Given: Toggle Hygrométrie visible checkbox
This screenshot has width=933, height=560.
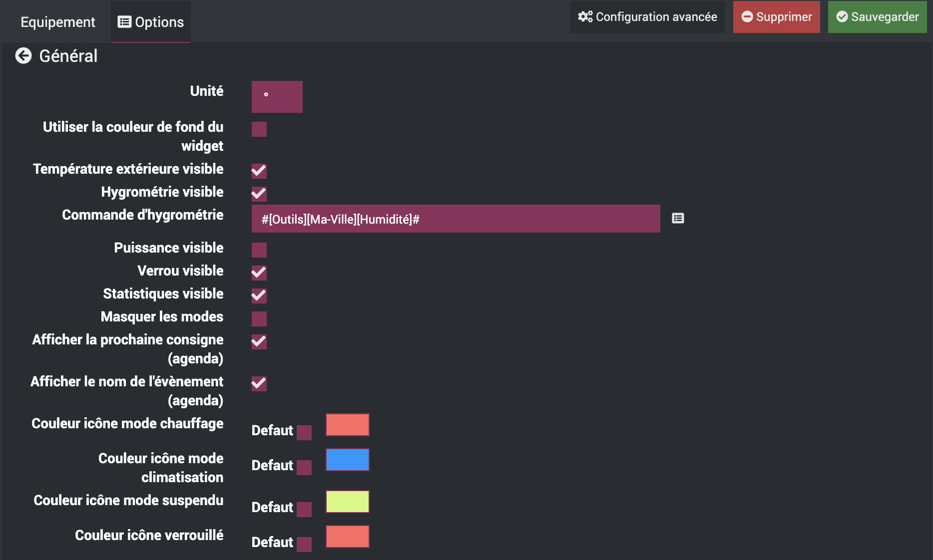Looking at the screenshot, I should click(x=259, y=194).
